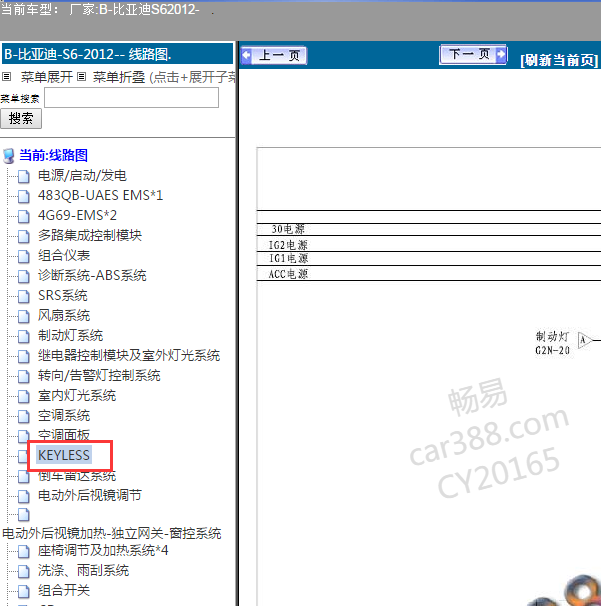This screenshot has width=601, height=606.
Task: Click page icon next to 继电器控制模块及室外灯光系统
Action: 24,356
